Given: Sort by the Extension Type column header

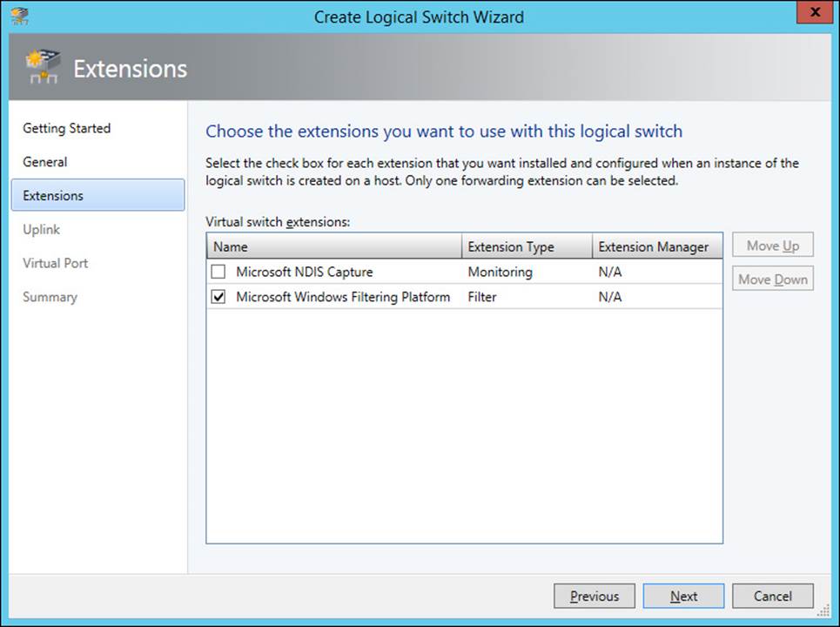Looking at the screenshot, I should pyautogui.click(x=527, y=246).
